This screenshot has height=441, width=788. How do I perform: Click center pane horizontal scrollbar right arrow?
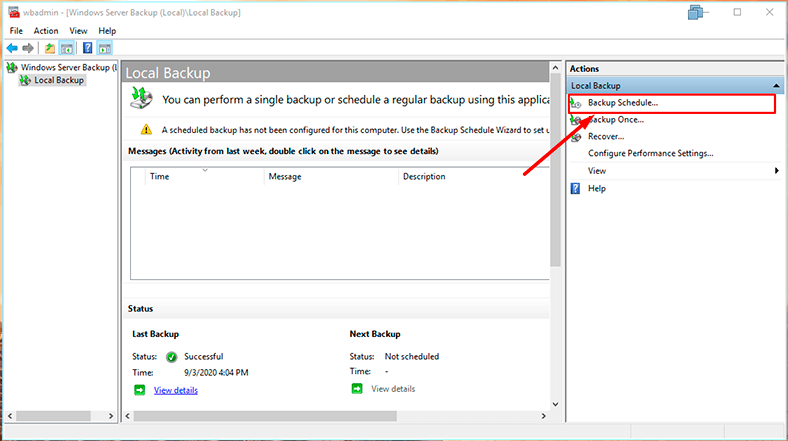click(x=543, y=416)
